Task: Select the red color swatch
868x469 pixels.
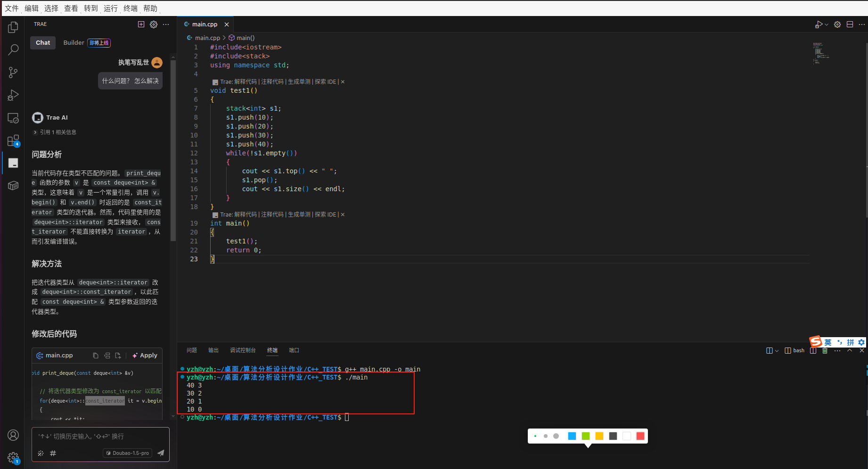Action: click(640, 436)
